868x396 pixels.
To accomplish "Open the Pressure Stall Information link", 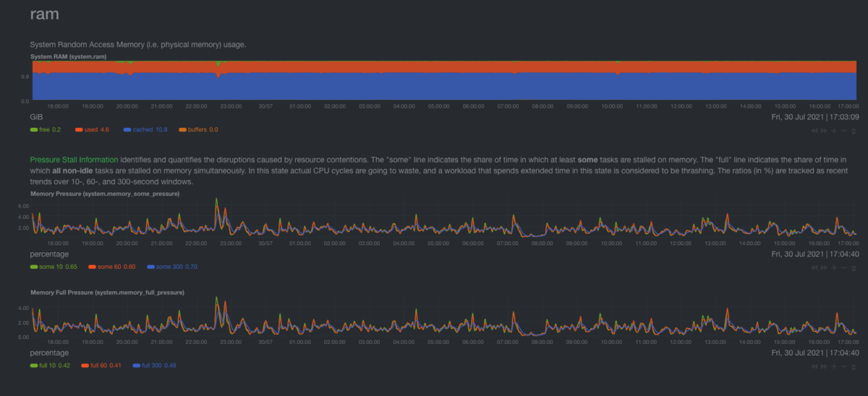I will pos(75,158).
